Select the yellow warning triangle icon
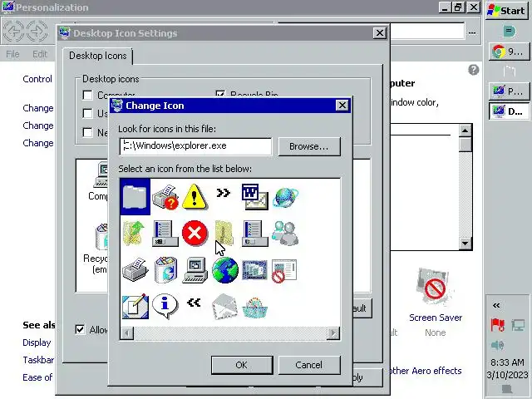Viewport: 532px width, 399px height. [x=195, y=197]
